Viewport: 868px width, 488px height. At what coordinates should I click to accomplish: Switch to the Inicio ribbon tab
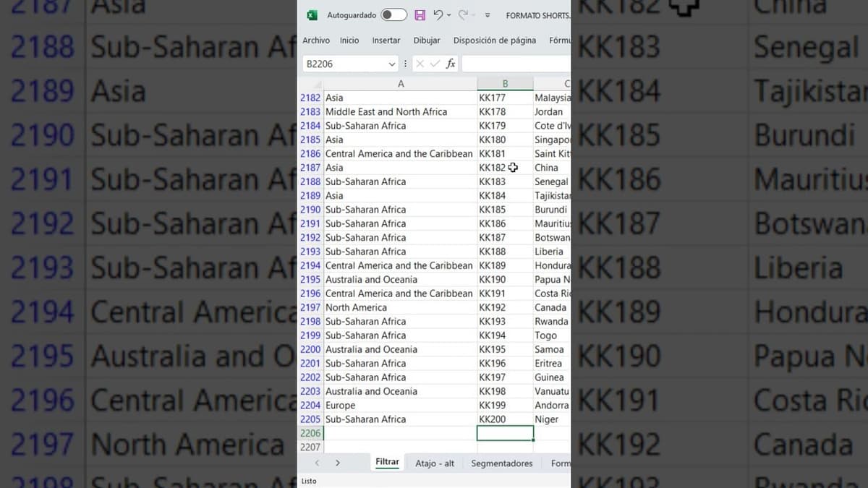[349, 40]
